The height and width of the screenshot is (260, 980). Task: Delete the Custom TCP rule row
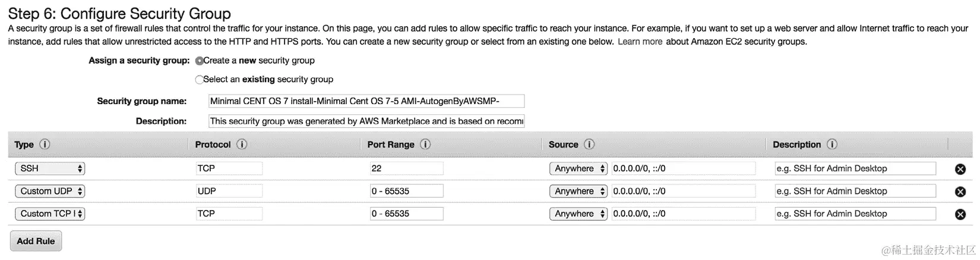(x=960, y=214)
